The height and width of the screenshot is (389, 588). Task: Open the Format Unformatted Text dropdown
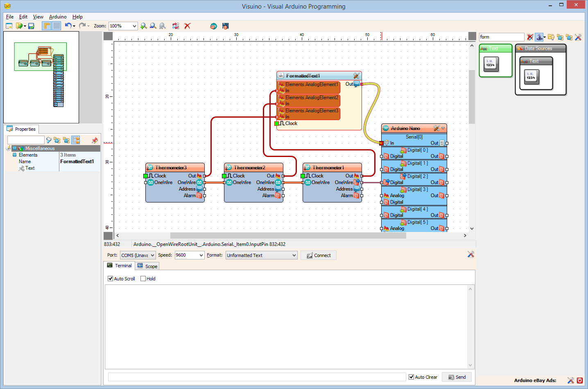(x=294, y=255)
